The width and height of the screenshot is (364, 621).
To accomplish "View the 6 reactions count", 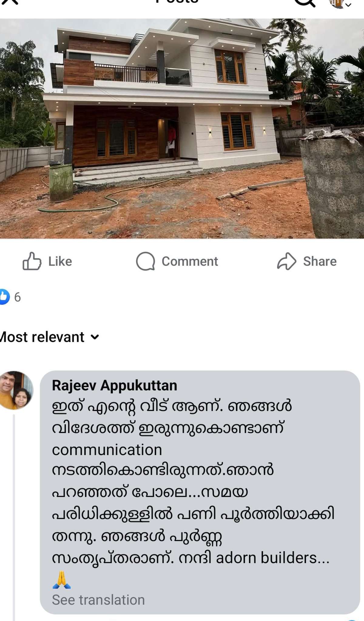I will click(x=18, y=297).
